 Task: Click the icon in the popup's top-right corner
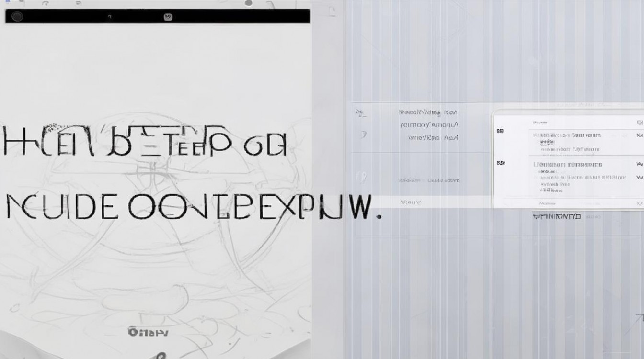click(639, 123)
